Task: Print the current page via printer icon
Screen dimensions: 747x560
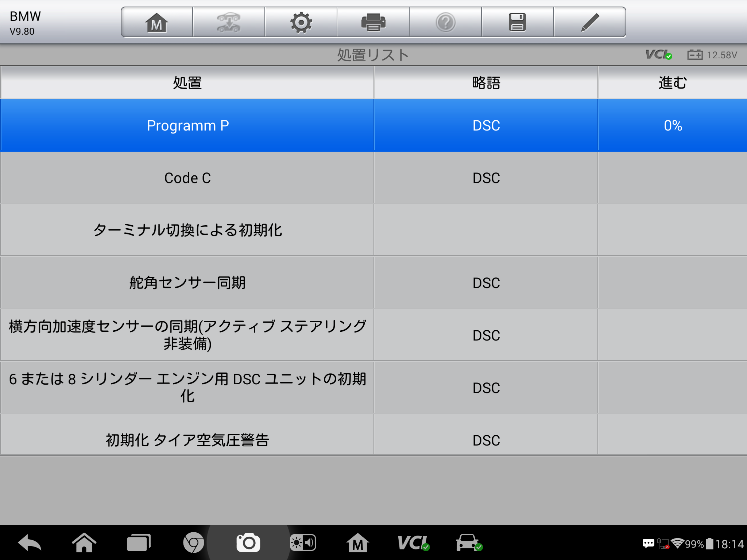Action: point(373,22)
